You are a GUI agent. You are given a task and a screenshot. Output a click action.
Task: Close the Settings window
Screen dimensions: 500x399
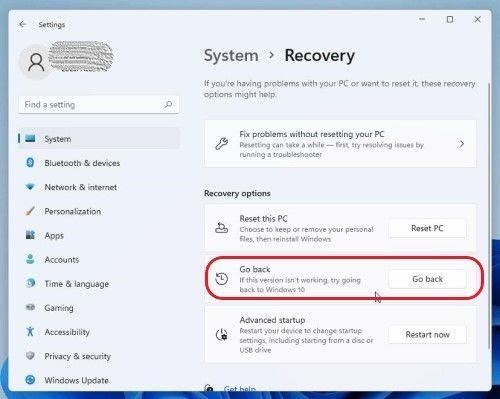[477, 19]
